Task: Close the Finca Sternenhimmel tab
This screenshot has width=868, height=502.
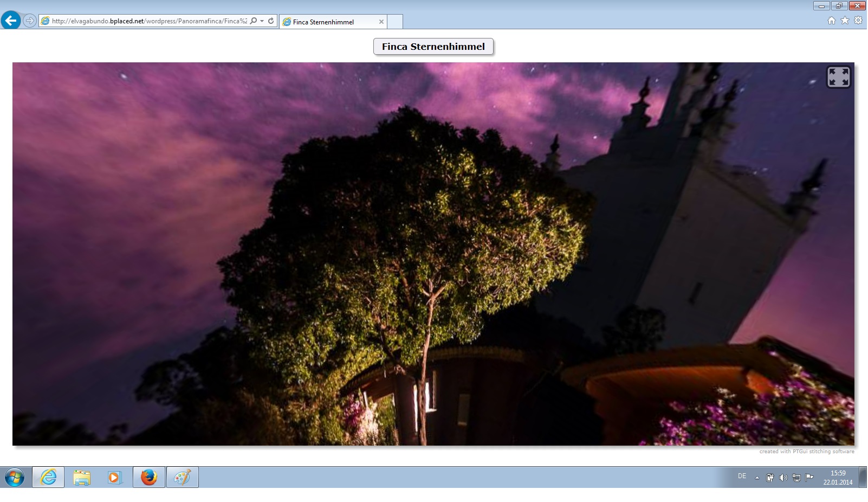Action: (381, 22)
